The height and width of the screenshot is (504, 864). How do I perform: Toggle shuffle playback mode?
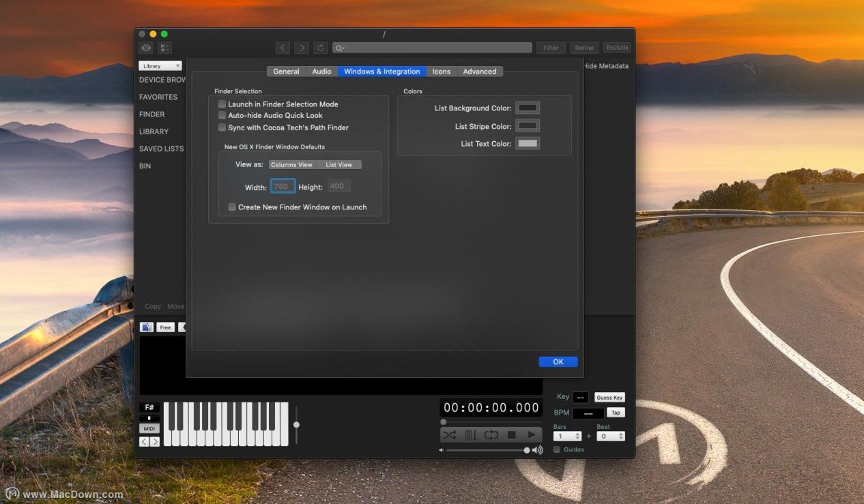tap(449, 434)
